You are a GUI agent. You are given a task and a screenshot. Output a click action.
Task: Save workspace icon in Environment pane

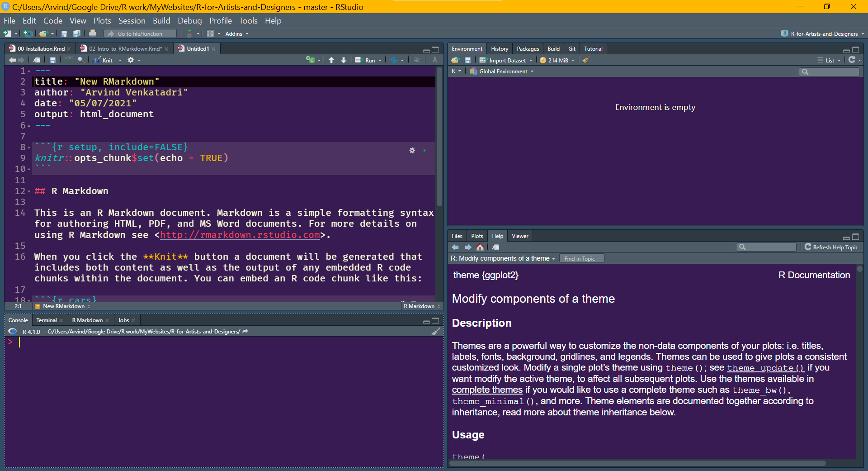[467, 60]
